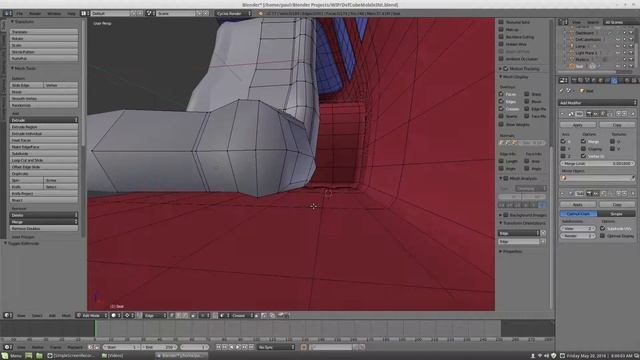Select Simple subdivision type
This screenshot has width=640, height=360.
(x=616, y=214)
